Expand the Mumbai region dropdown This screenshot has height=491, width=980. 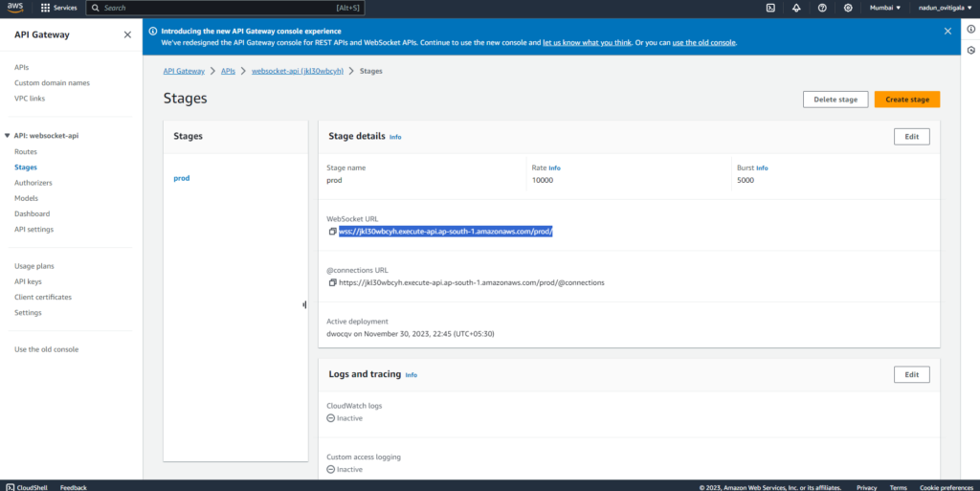885,8
